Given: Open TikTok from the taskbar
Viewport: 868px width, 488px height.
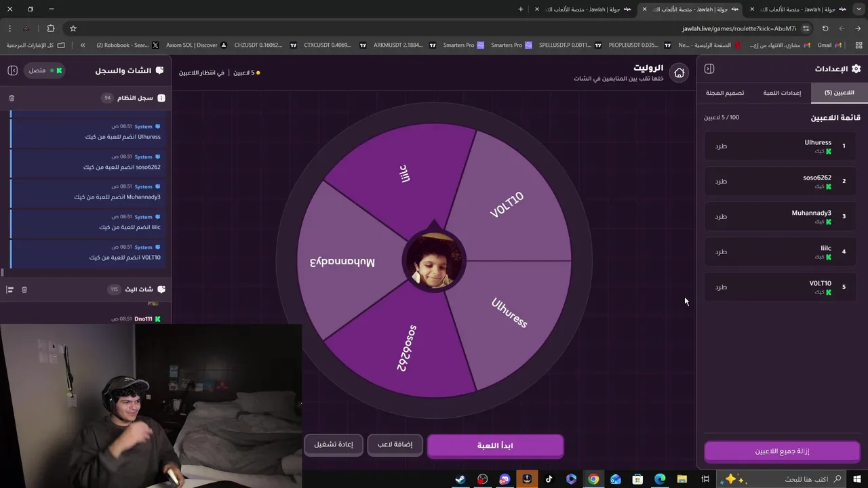Looking at the screenshot, I should tap(549, 479).
